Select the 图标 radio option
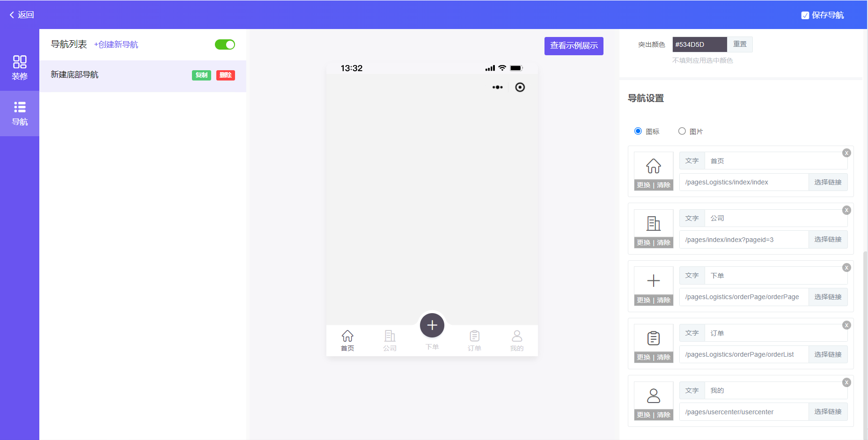Image resolution: width=868 pixels, height=440 pixels. coord(638,131)
